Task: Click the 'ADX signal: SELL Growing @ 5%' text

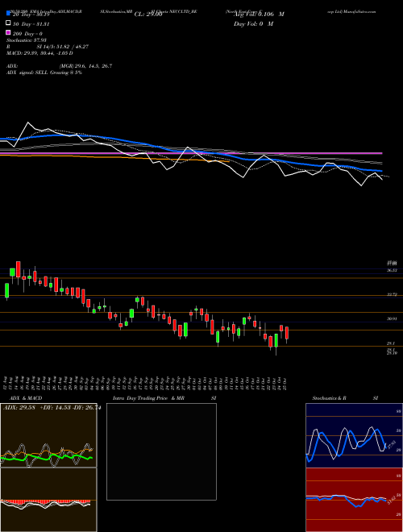Action: [44, 73]
